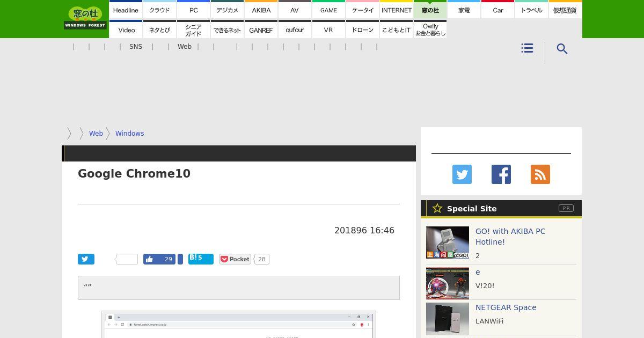Viewport: 644px width, 338px height.
Task: Click the V!20! description text
Action: 485,286
